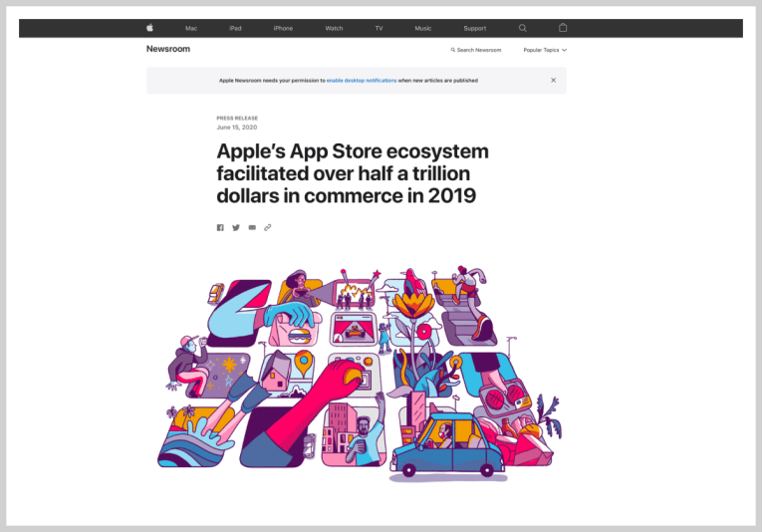Open the colorful app illustration image

[x=360, y=375]
